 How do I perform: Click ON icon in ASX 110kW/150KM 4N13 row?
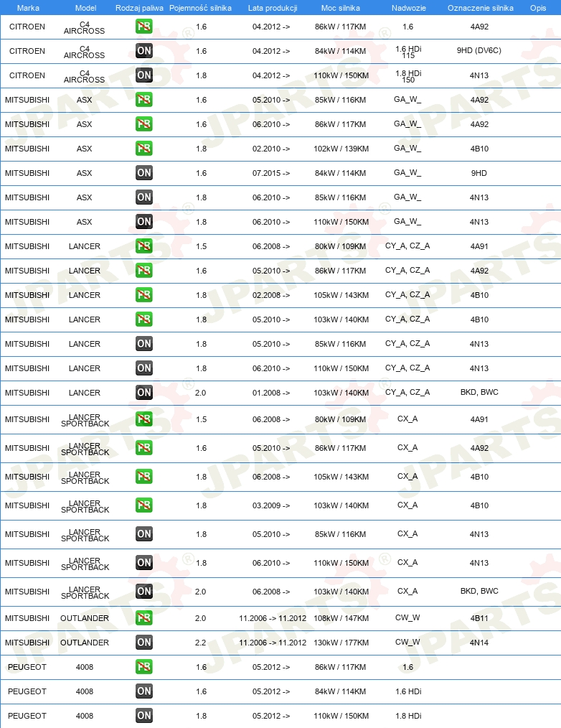click(x=144, y=221)
